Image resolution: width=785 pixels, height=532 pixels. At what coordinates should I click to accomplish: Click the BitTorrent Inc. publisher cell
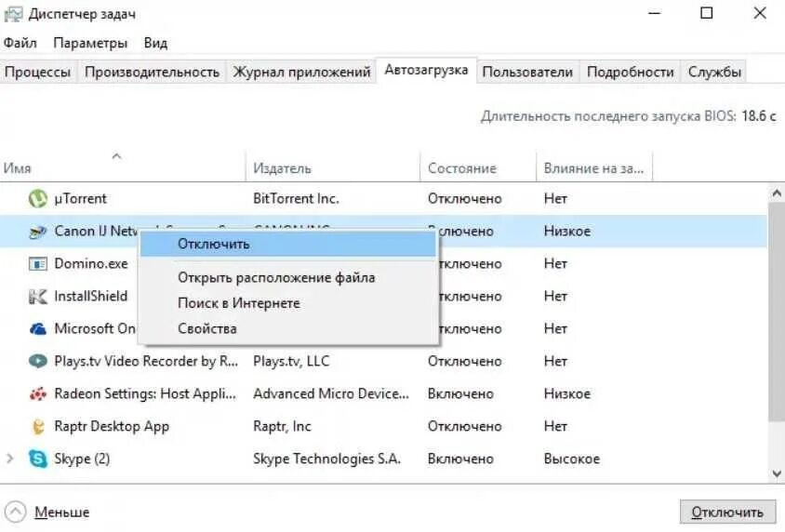(296, 199)
